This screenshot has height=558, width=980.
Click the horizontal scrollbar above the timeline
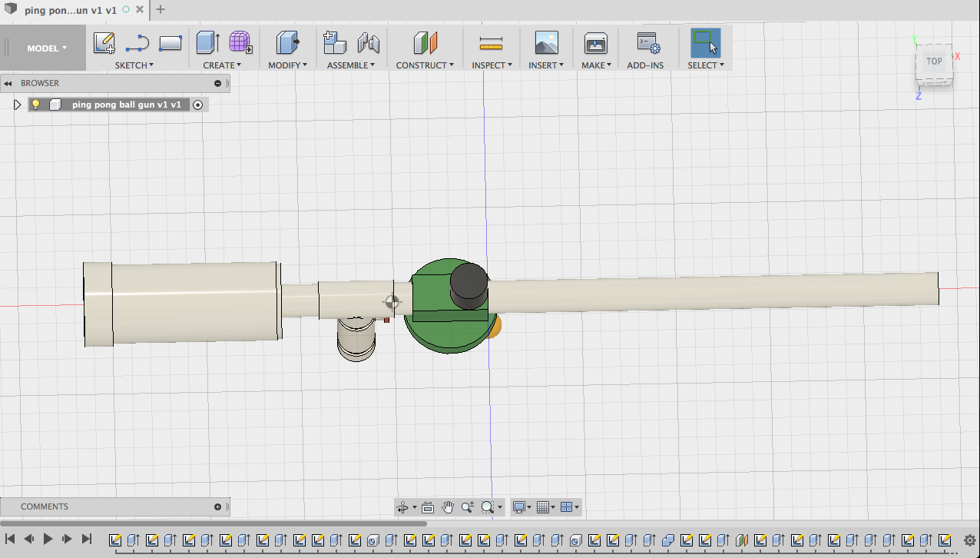click(214, 523)
